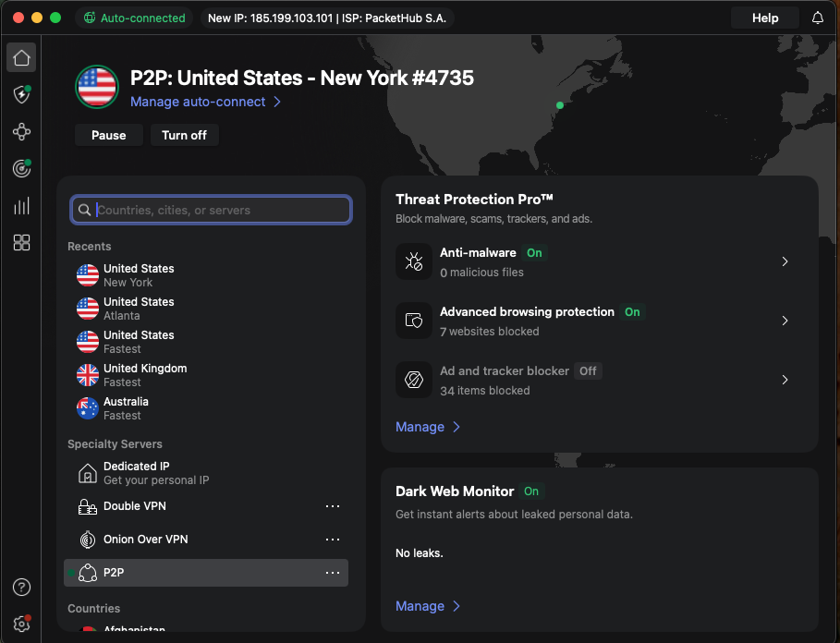Expand Anti-malware details chevron
This screenshot has height=643, width=840.
(785, 261)
